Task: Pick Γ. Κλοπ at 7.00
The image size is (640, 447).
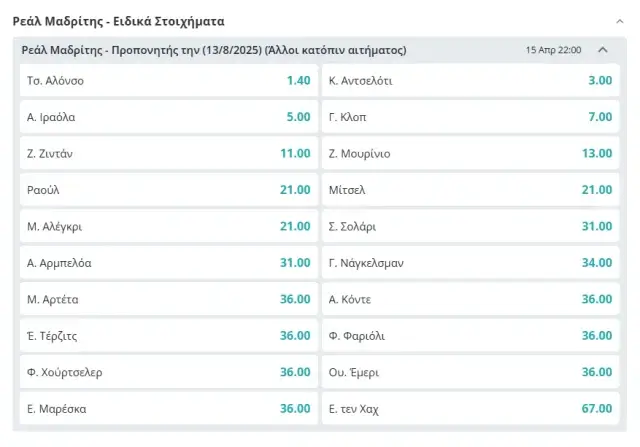Action: click(x=470, y=117)
